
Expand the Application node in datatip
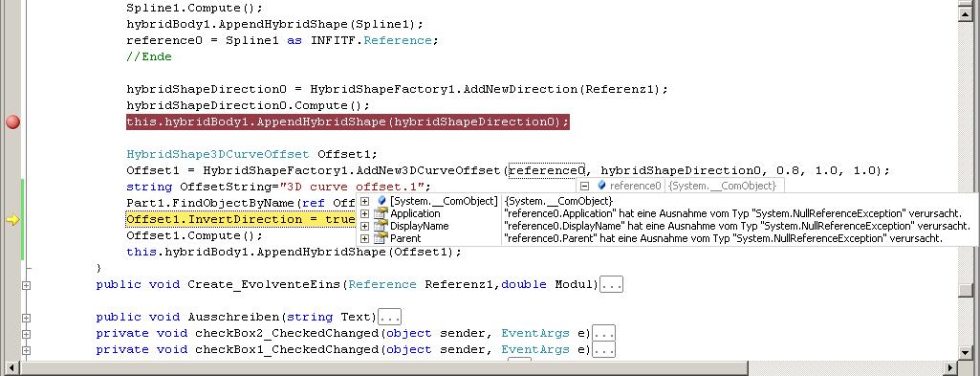coord(365,213)
